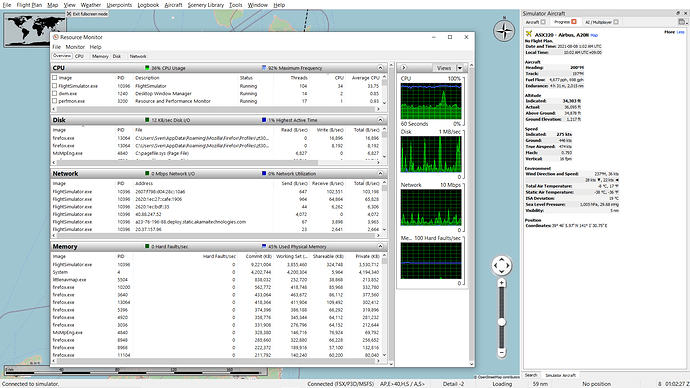Screen dimensions: 690x388
Task: Collapse the CPU section chevron
Action: click(380, 68)
